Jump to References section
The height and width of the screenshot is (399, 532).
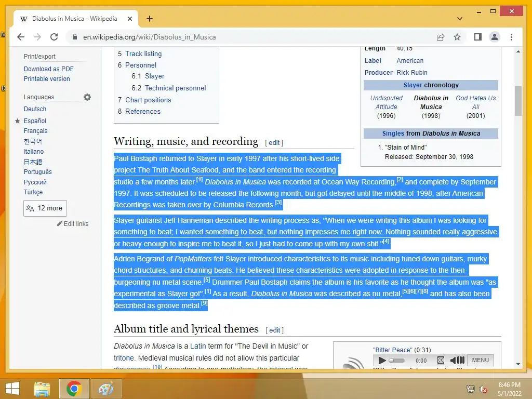143,111
